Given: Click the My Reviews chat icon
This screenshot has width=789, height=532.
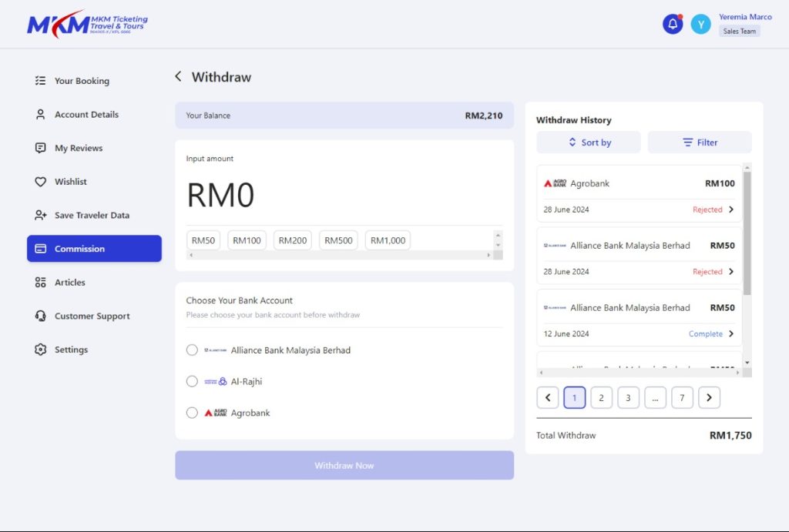Looking at the screenshot, I should (41, 148).
